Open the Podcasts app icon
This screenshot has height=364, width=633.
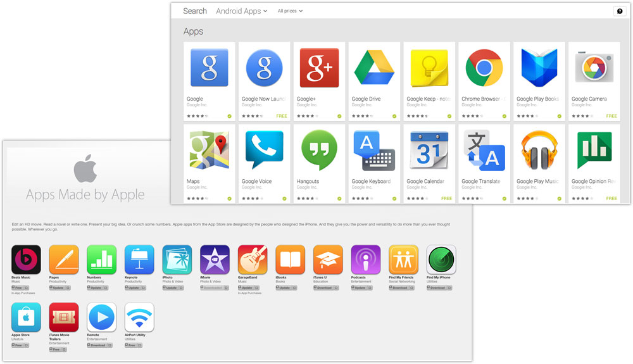click(366, 260)
